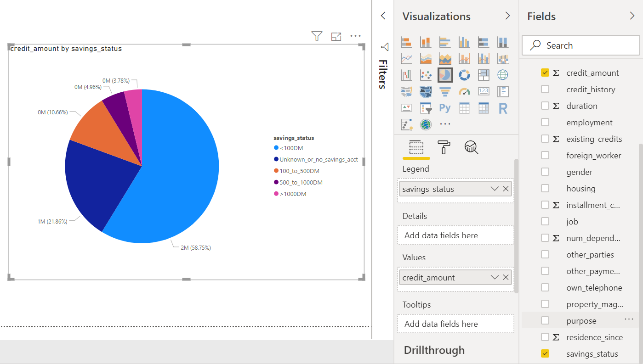The width and height of the screenshot is (643, 364).
Task: Click the Search fields box
Action: [x=580, y=45]
